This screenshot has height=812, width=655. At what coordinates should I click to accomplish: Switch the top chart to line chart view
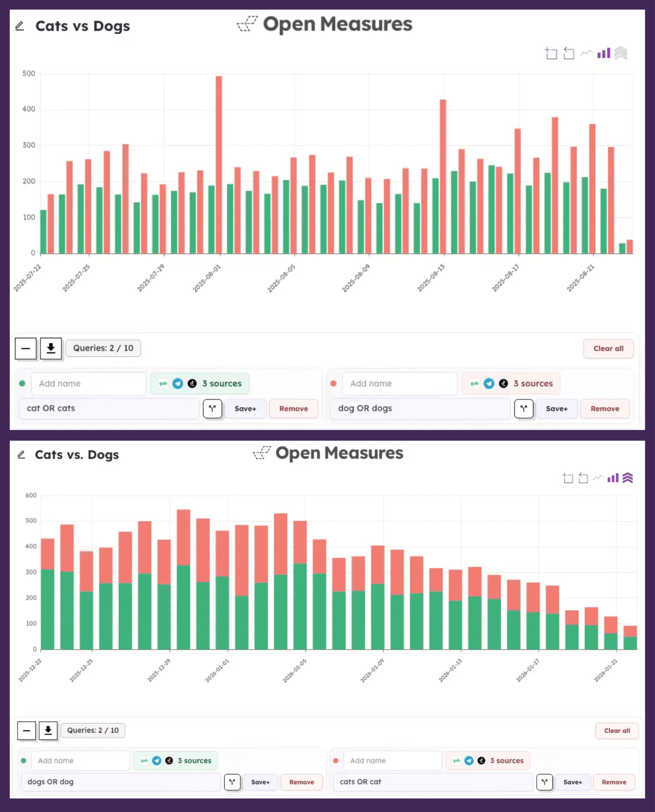point(586,54)
